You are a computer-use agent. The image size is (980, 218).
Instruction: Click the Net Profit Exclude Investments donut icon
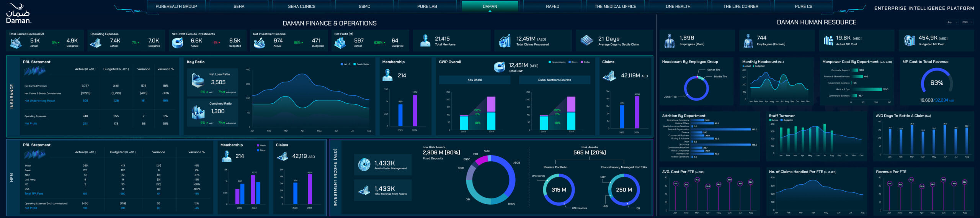pos(177,43)
